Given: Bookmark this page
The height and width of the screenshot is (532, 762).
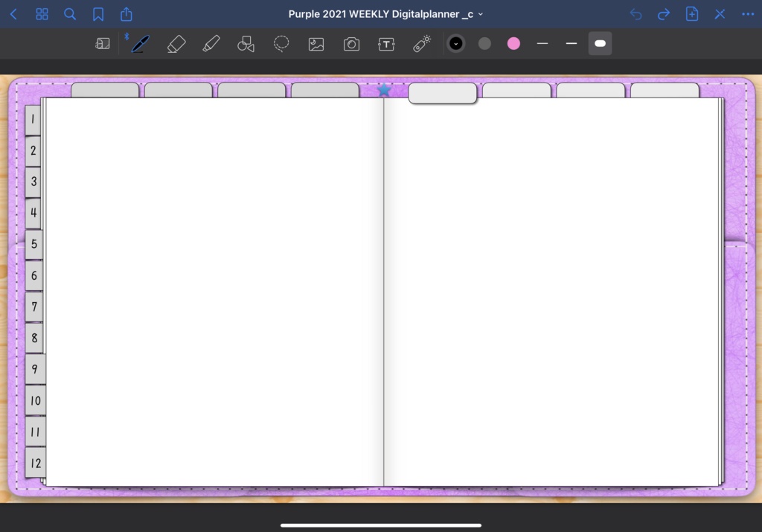Looking at the screenshot, I should pos(98,15).
